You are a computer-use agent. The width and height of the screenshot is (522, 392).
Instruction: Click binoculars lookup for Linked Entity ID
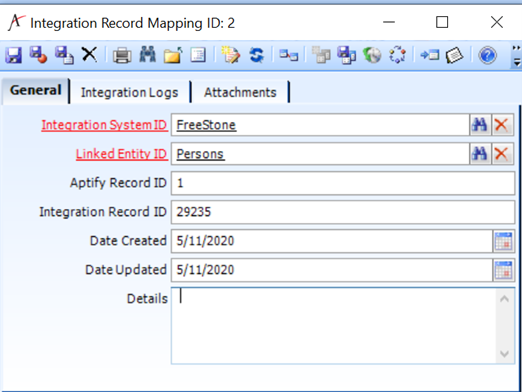pyautogui.click(x=480, y=154)
